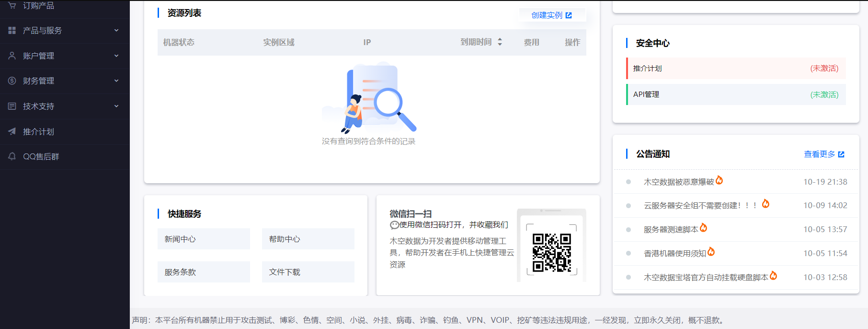Click the bell icon beside QQ售后群

tap(12, 156)
